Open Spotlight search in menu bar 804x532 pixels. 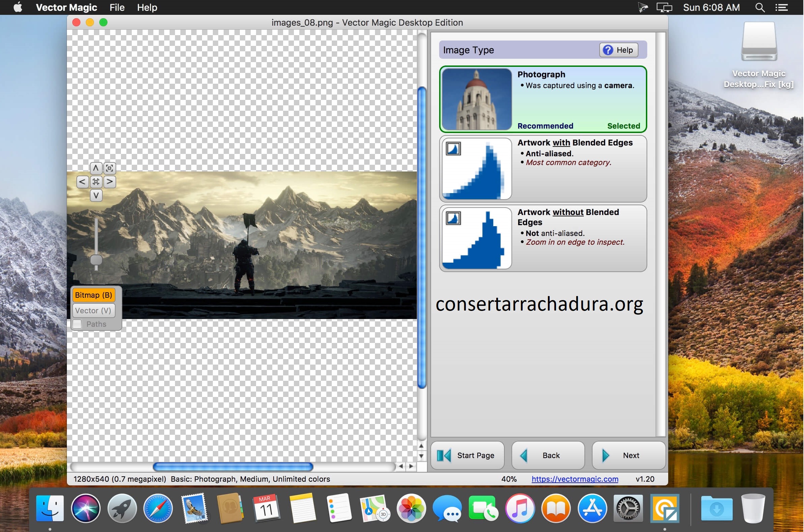coord(760,7)
